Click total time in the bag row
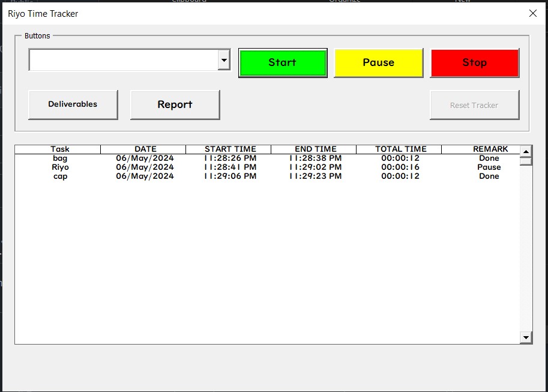The image size is (548, 392). pyautogui.click(x=400, y=158)
